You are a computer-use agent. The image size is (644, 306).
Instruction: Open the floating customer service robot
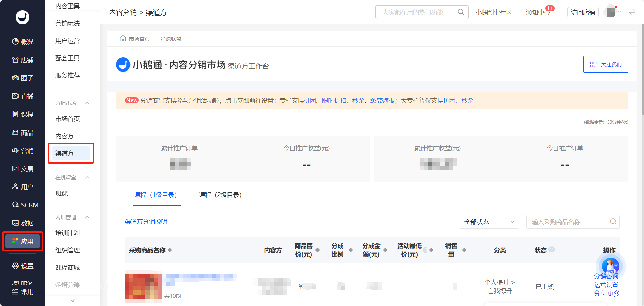[610, 266]
